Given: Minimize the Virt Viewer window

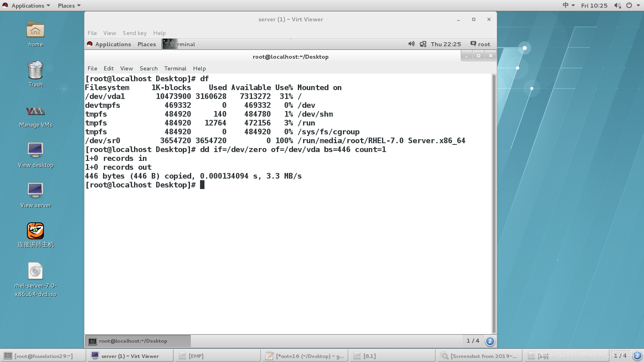Looking at the screenshot, I should tap(458, 19).
